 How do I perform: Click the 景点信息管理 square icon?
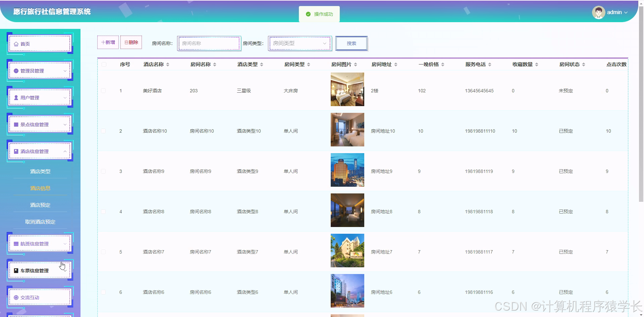pos(16,125)
